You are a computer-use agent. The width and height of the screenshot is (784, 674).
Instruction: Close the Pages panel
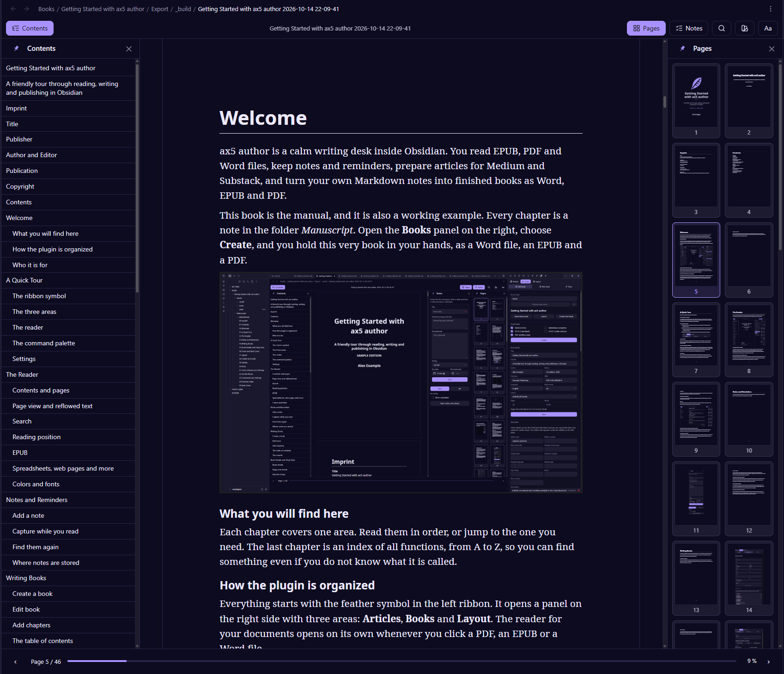pos(772,49)
